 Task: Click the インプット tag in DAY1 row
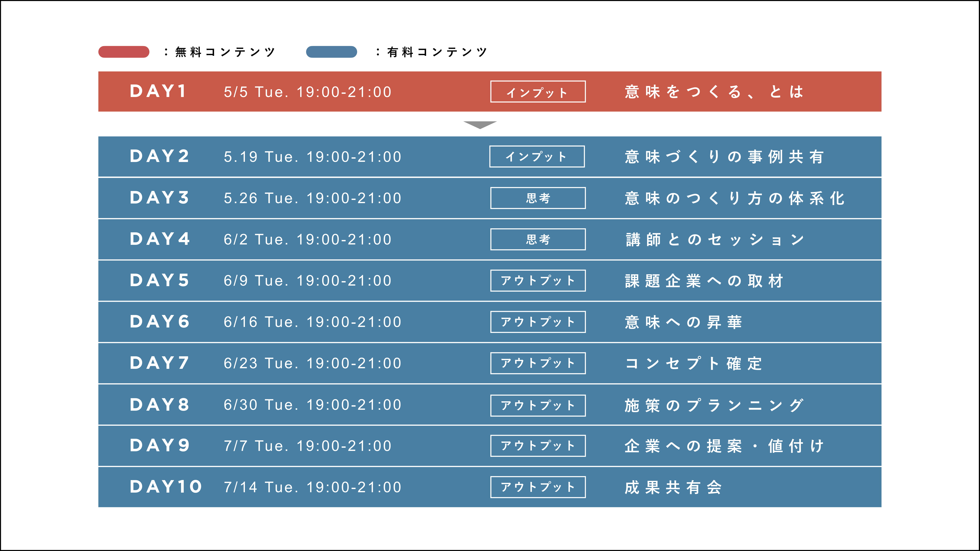(538, 92)
